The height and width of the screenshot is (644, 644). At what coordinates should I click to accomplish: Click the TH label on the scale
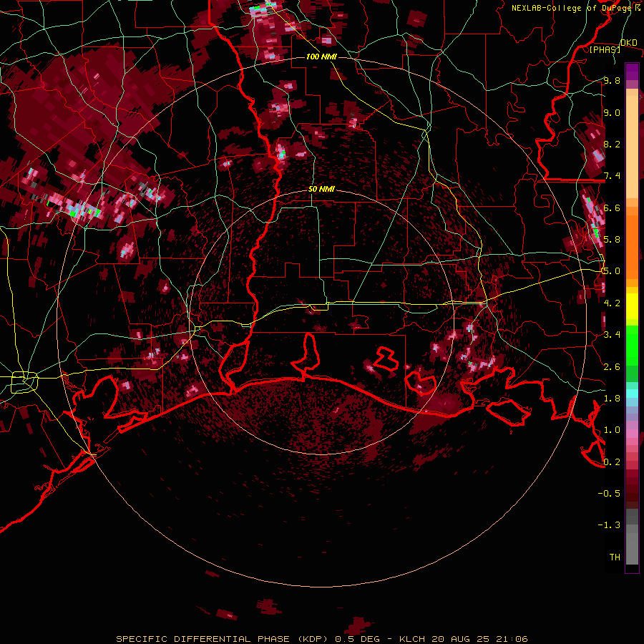615,557
